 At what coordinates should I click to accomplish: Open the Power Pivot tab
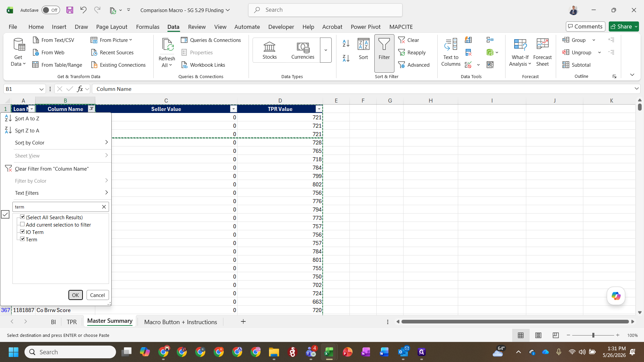(366, 27)
